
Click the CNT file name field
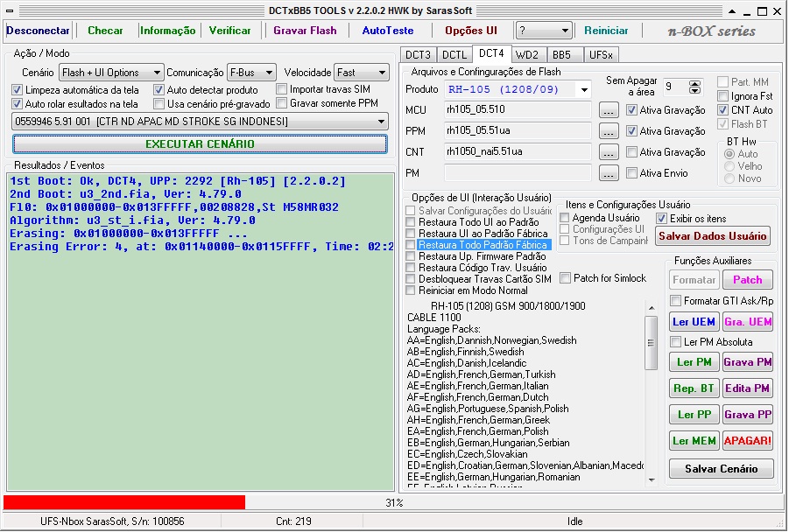coord(518,152)
